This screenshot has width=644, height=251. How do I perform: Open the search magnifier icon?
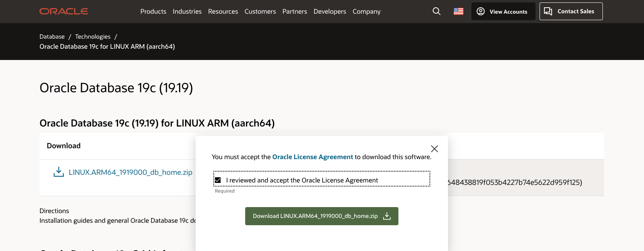click(436, 11)
